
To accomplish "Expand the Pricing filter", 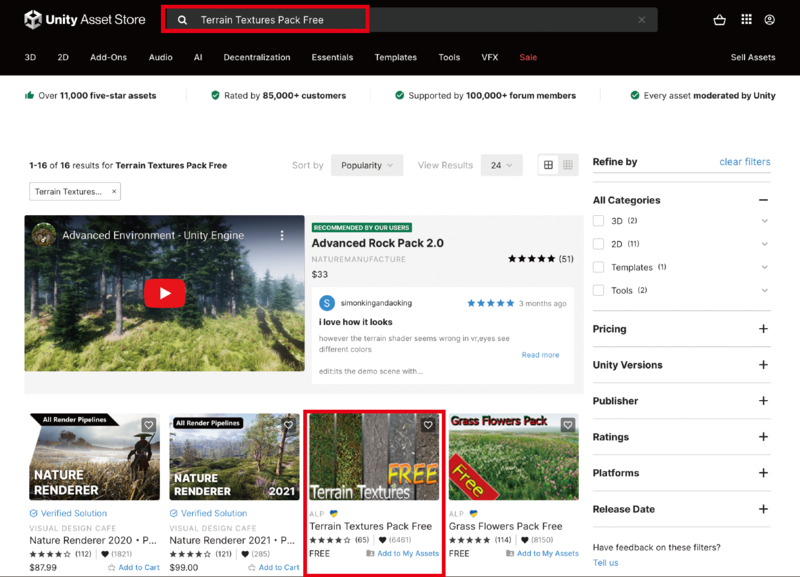I will tap(763, 329).
